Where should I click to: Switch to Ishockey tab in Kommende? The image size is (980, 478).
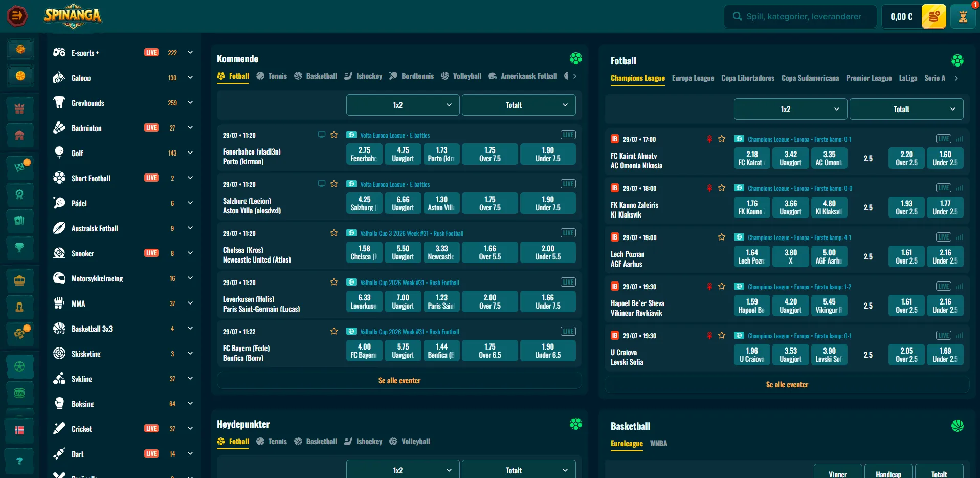point(363,76)
